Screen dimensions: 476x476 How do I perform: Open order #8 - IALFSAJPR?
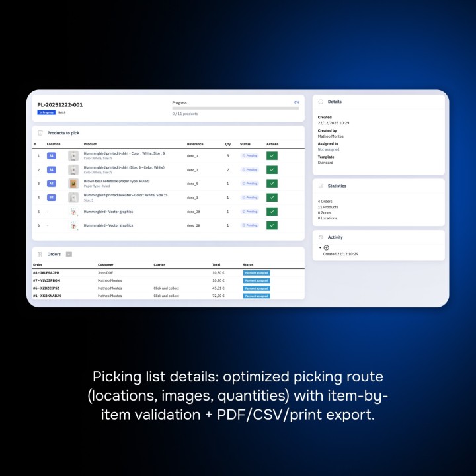pyautogui.click(x=46, y=273)
